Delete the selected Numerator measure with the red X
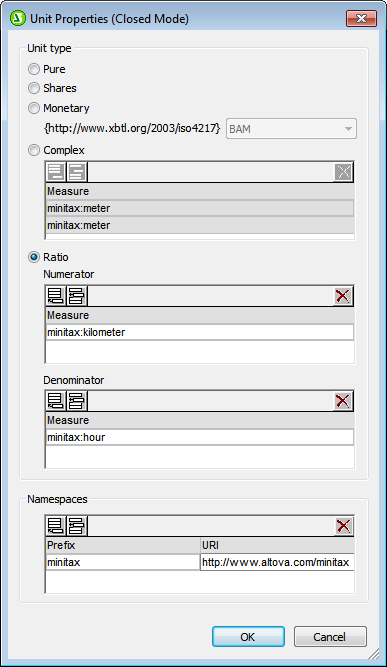387x667 pixels. [343, 296]
